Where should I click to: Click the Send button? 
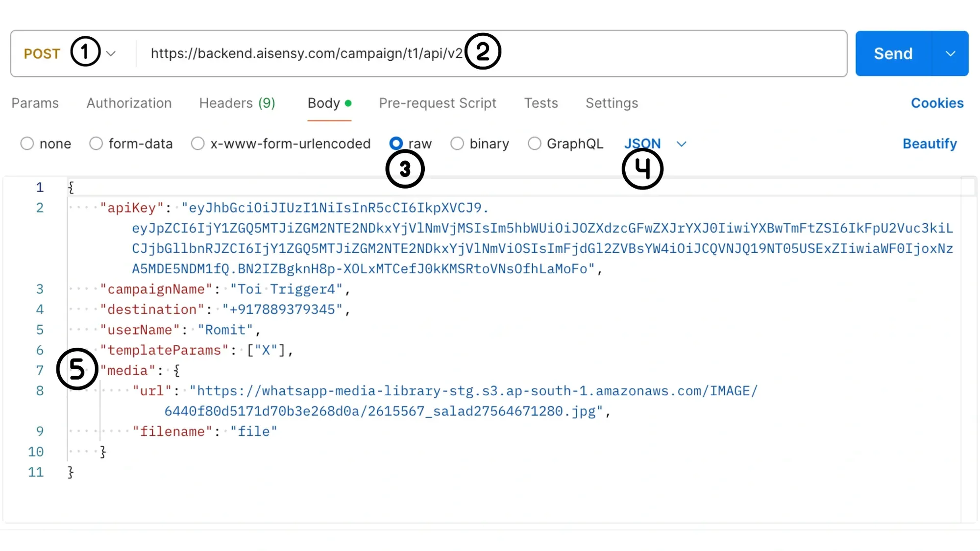click(893, 53)
